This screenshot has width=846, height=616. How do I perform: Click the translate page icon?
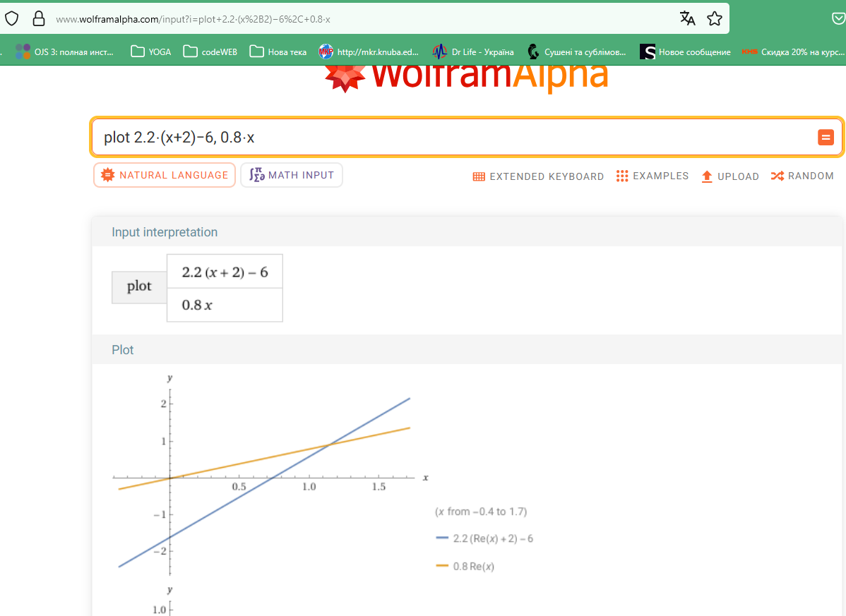[x=687, y=18]
